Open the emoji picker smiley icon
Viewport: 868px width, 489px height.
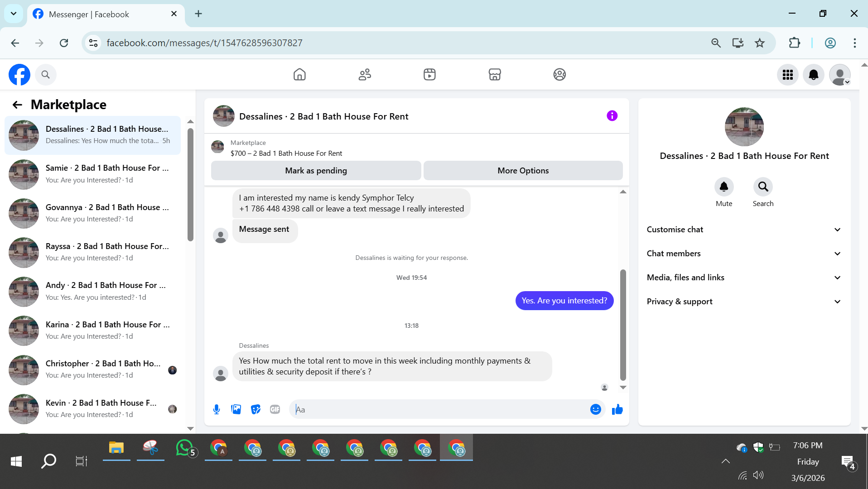click(x=595, y=409)
